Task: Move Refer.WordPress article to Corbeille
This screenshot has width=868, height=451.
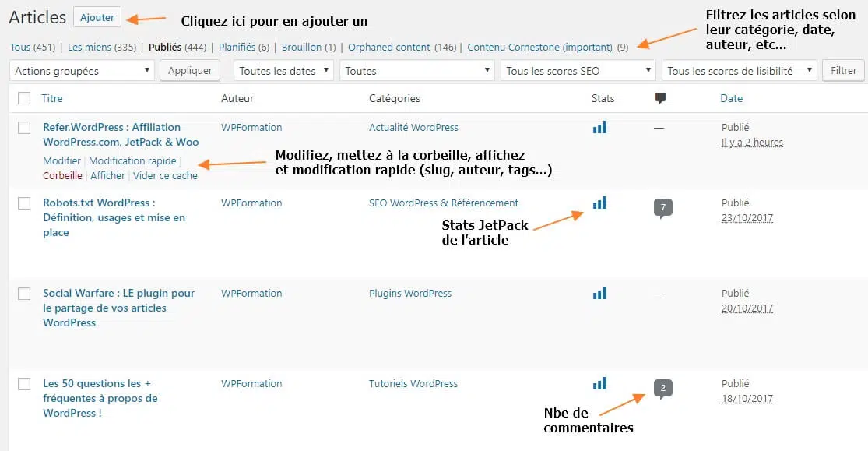Action: [62, 176]
